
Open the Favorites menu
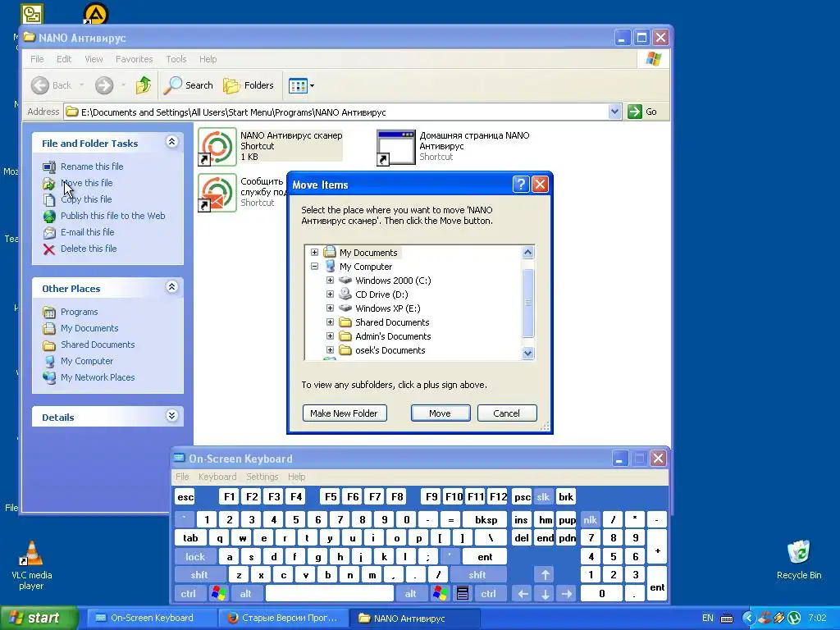coord(134,59)
